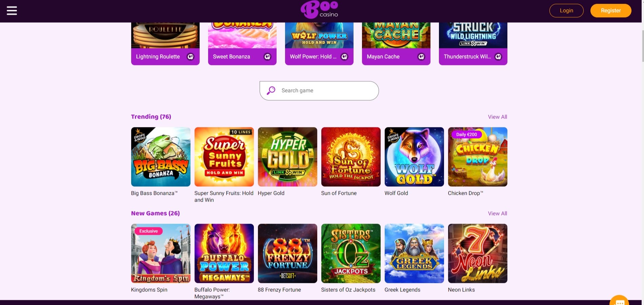Focus the Search game field
The width and height of the screenshot is (644, 305).
(x=319, y=90)
